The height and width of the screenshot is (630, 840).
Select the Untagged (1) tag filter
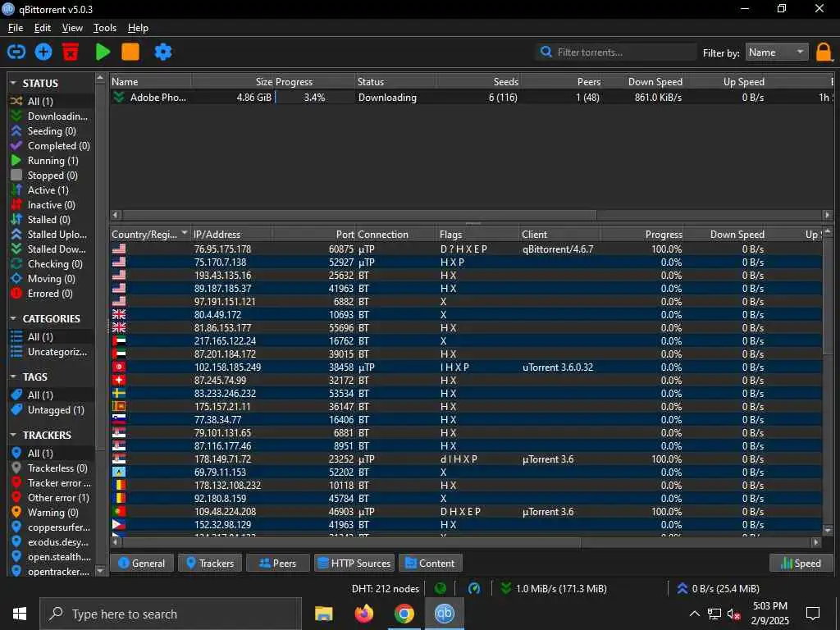tap(52, 410)
